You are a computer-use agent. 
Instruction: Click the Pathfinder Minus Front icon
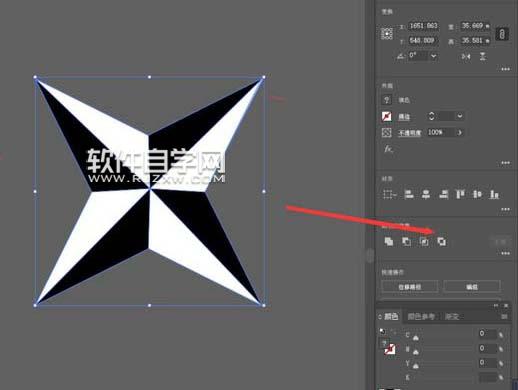[406, 241]
